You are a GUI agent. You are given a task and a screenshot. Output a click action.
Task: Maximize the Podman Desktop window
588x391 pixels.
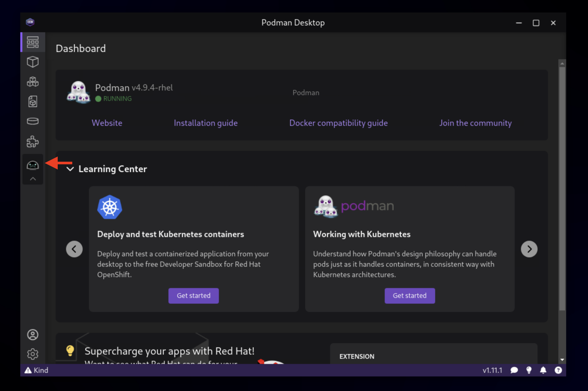[x=536, y=23]
